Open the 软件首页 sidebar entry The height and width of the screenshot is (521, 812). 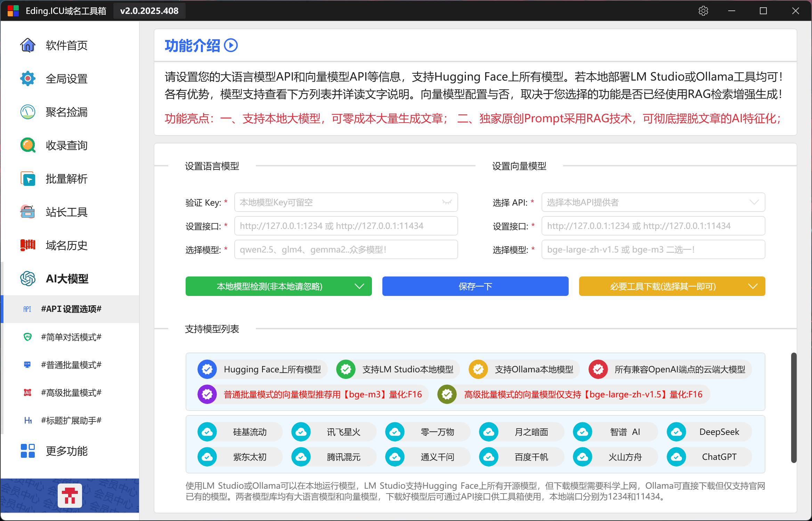click(70, 45)
